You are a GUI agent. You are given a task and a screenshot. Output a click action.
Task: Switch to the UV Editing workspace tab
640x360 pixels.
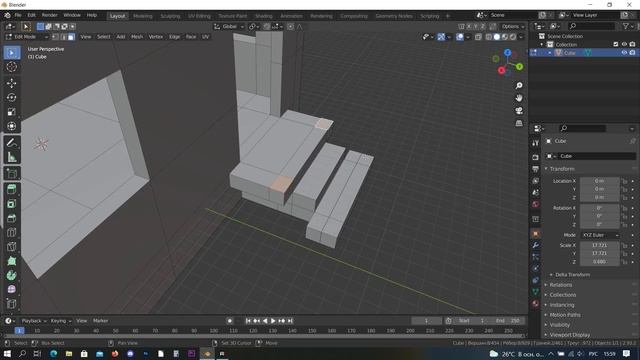point(199,16)
